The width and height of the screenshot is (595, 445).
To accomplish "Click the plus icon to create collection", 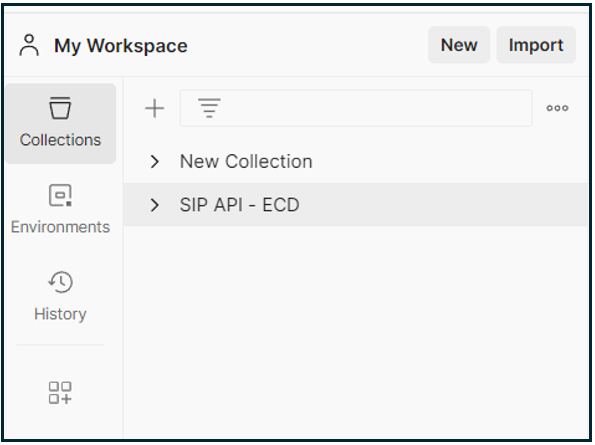I will click(154, 108).
